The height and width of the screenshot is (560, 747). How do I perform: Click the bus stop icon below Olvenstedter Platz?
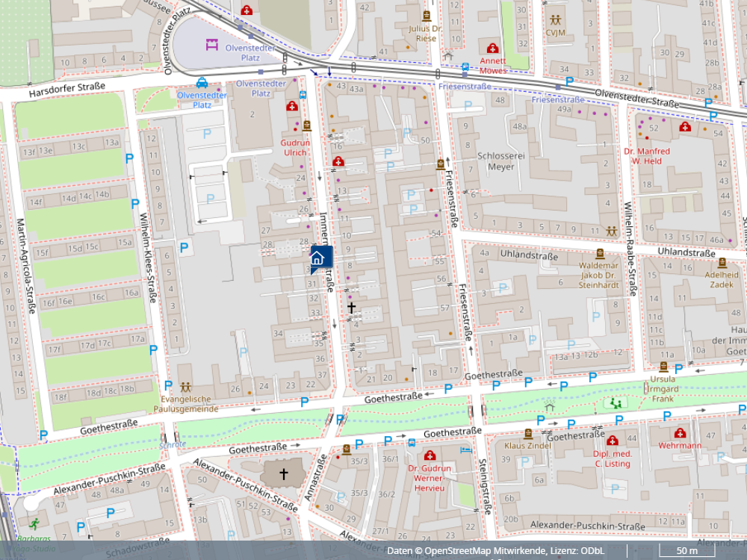(x=303, y=96)
